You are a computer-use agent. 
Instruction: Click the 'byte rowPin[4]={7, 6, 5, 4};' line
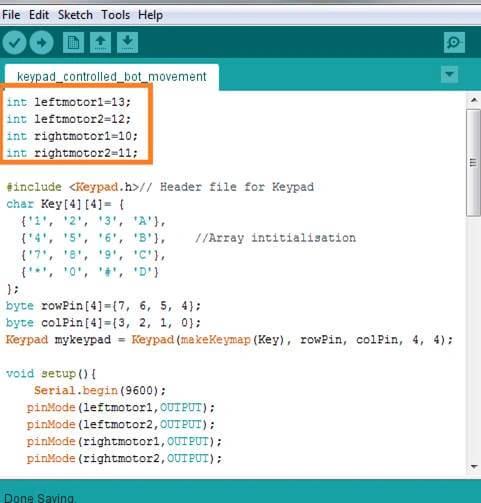[103, 306]
